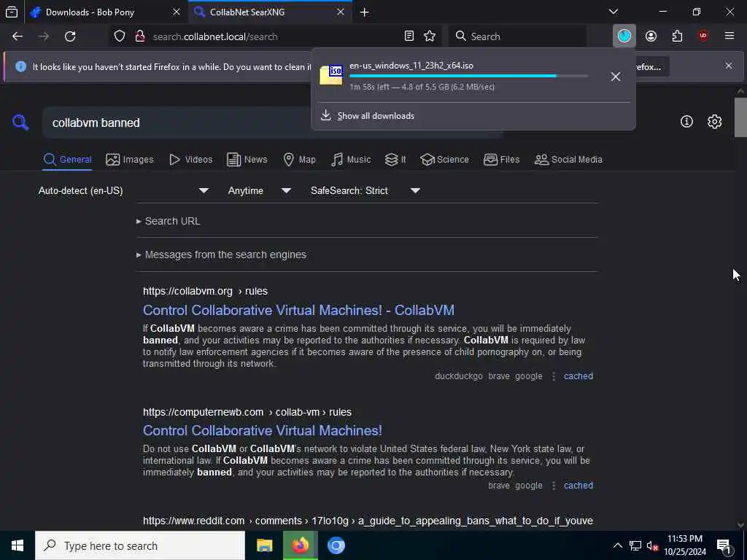
Task: Open the Firefox account icon
Action: [x=651, y=36]
